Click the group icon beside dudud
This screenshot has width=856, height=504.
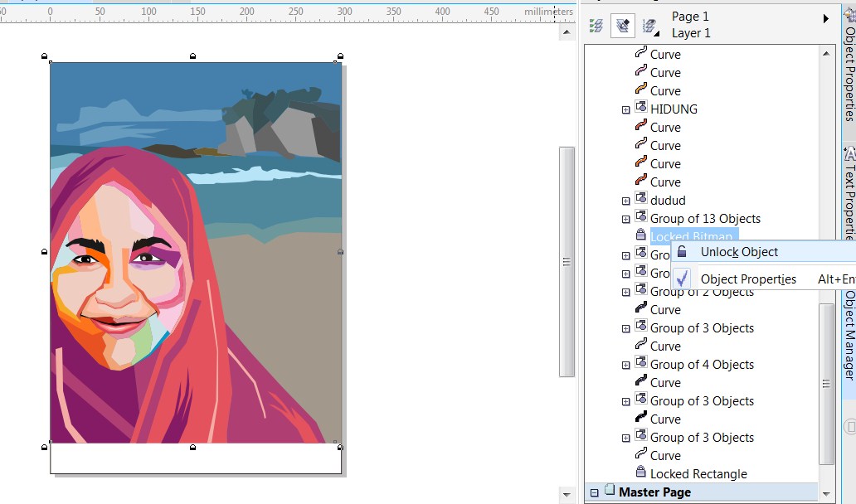pos(640,200)
